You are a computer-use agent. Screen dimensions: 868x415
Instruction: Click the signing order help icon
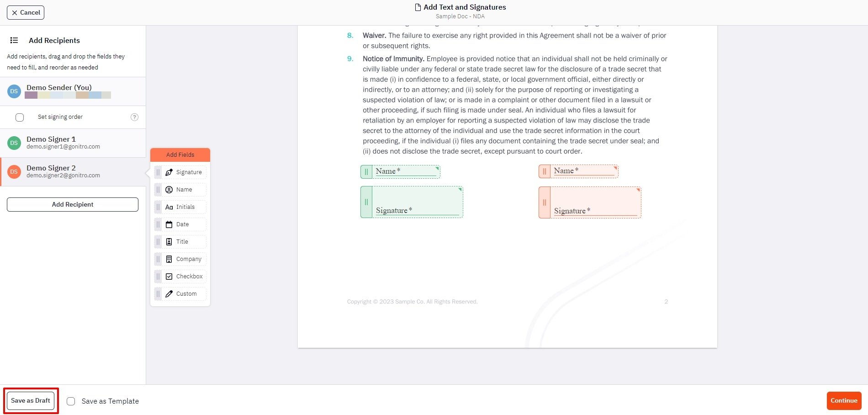click(x=134, y=117)
